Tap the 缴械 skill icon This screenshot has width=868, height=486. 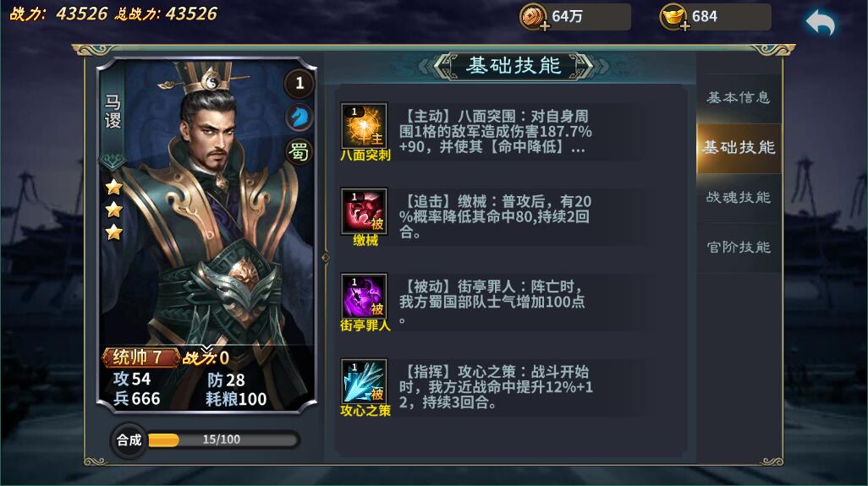coord(364,211)
